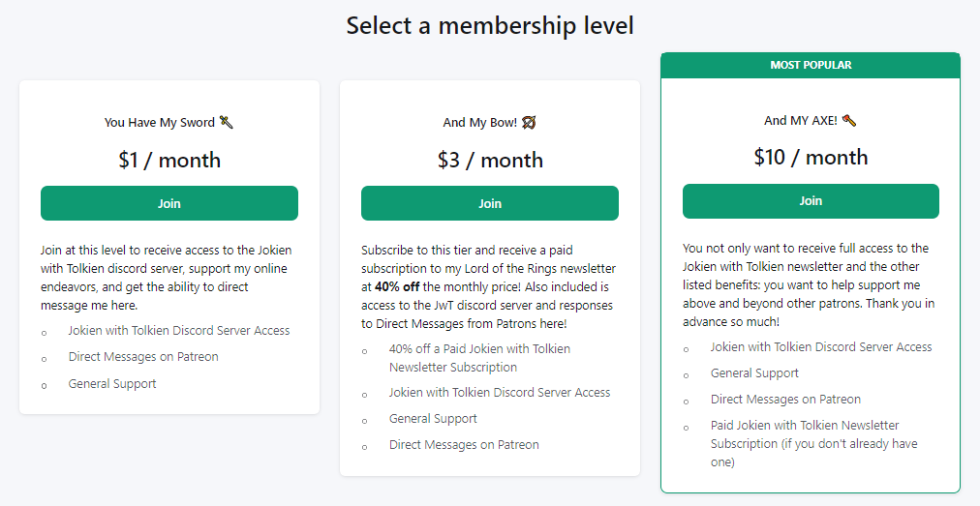Click the bold 40% off text
980x506 pixels.
(x=397, y=287)
